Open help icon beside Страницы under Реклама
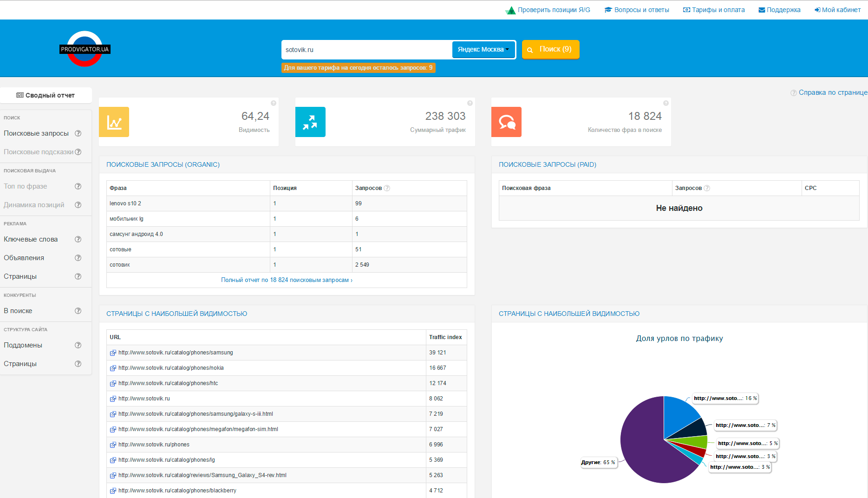Image resolution: width=868 pixels, height=498 pixels. tap(78, 276)
